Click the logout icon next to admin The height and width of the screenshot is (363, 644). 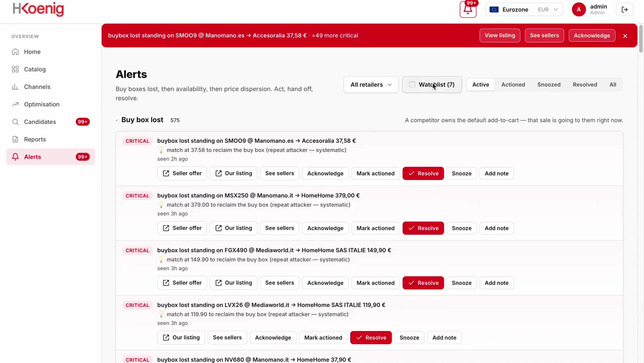tap(625, 10)
